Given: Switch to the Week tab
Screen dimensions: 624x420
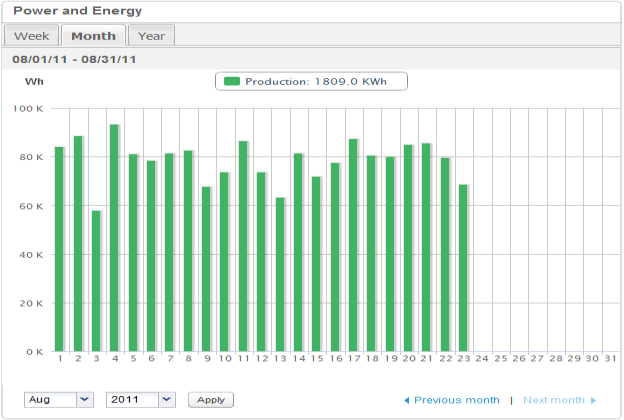Looking at the screenshot, I should (x=31, y=36).
